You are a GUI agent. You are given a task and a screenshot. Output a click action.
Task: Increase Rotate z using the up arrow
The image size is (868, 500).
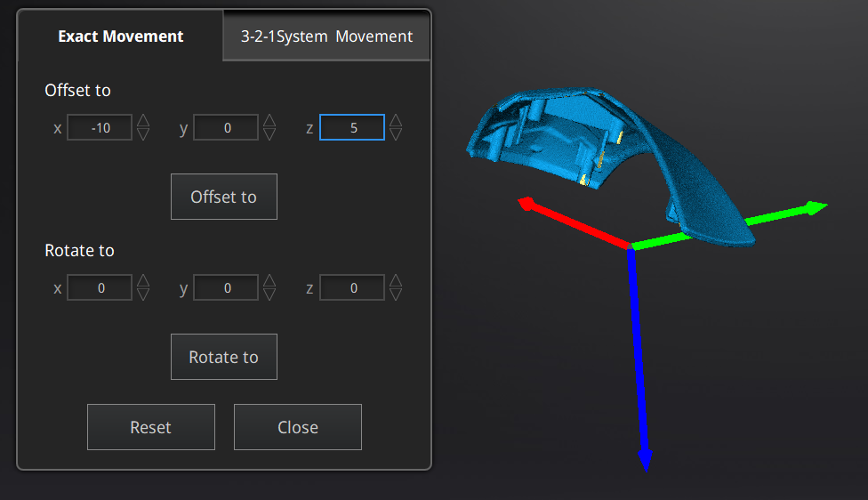pos(396,281)
